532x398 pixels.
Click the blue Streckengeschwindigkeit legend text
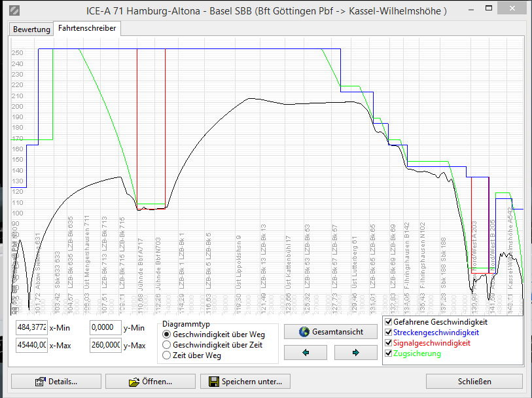[x=436, y=333]
